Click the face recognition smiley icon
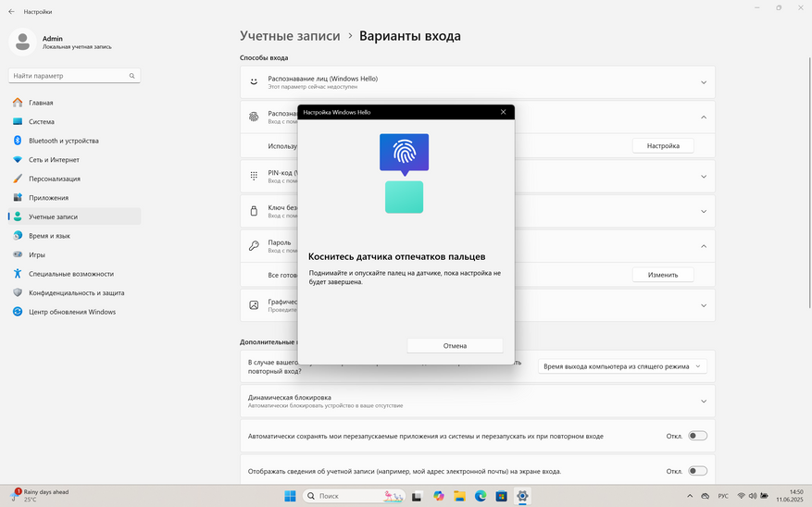The image size is (812, 507). [254, 81]
